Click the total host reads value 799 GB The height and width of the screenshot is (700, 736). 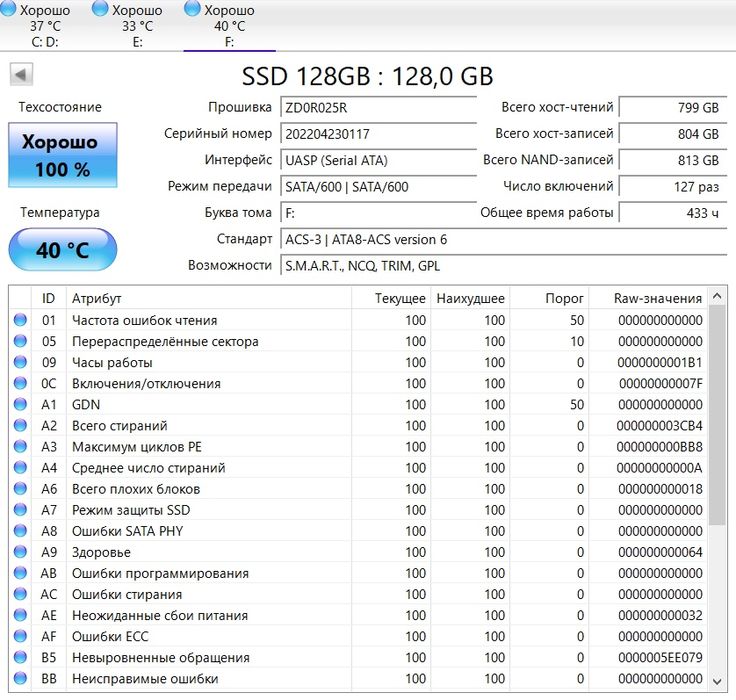tap(673, 108)
